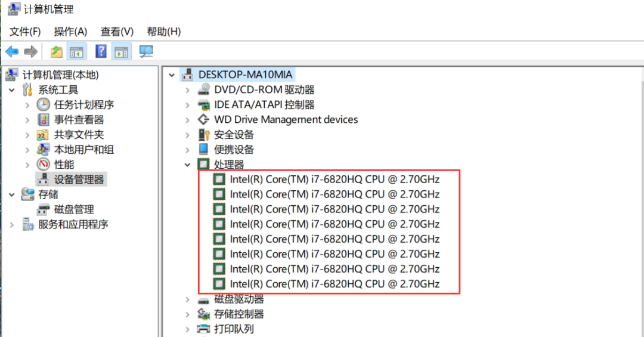Click the forward arrow toolbar icon

[31, 52]
